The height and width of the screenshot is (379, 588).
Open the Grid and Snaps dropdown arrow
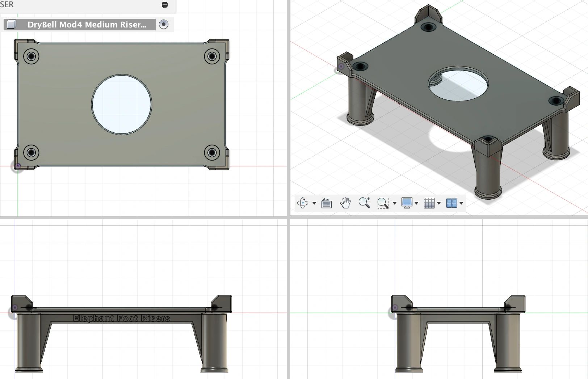tap(439, 203)
